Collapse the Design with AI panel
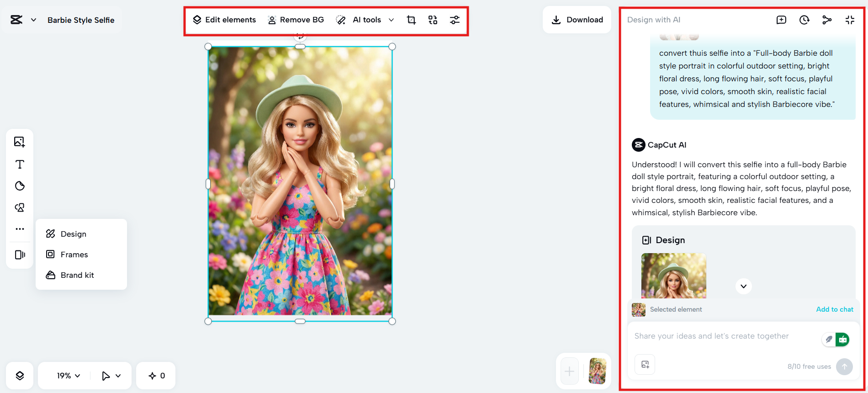Image resolution: width=868 pixels, height=393 pixels. tap(850, 20)
